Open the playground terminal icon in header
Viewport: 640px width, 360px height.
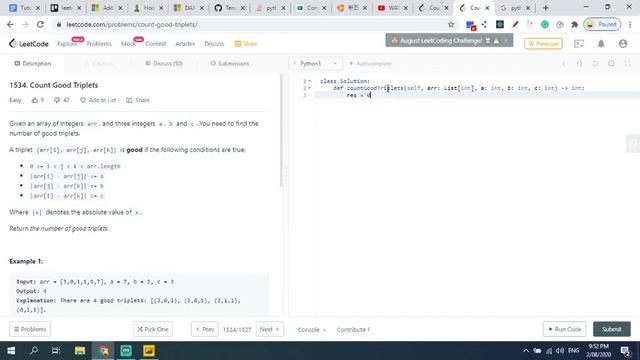pos(579,44)
